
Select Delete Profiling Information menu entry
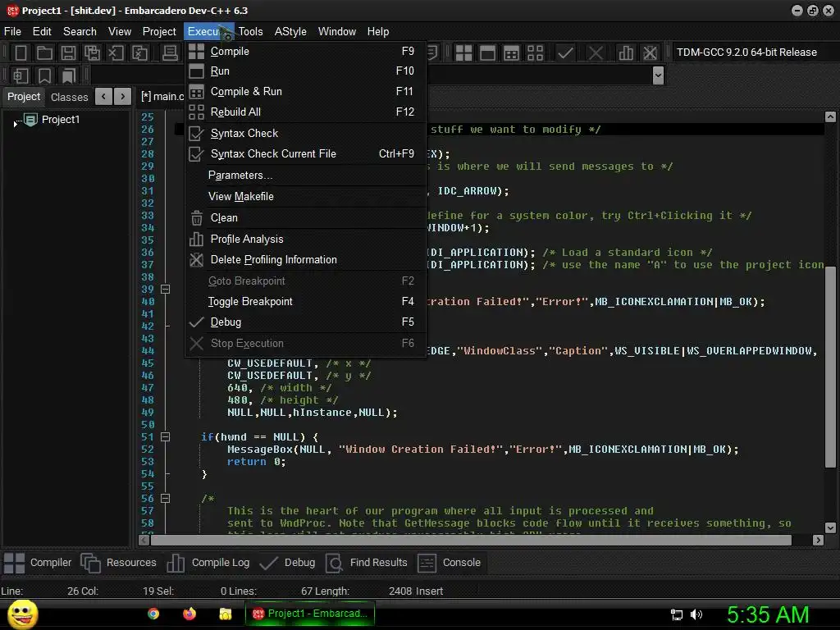coord(304,259)
